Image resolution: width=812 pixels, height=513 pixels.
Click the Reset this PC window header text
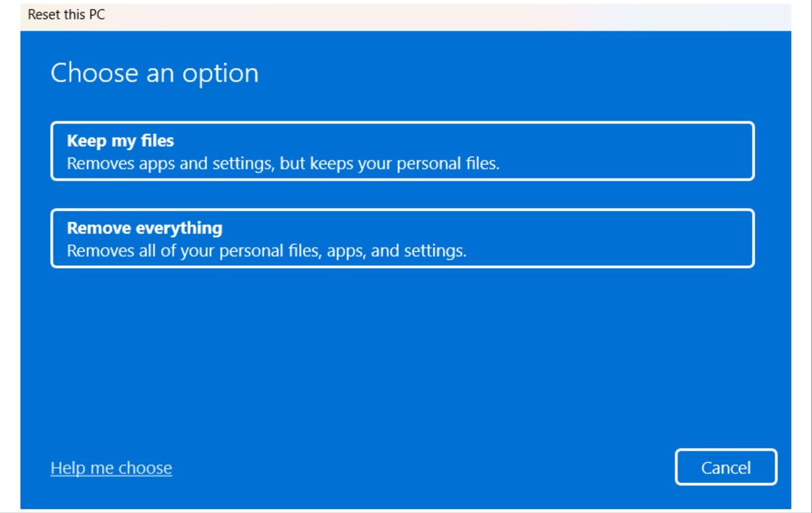[66, 14]
